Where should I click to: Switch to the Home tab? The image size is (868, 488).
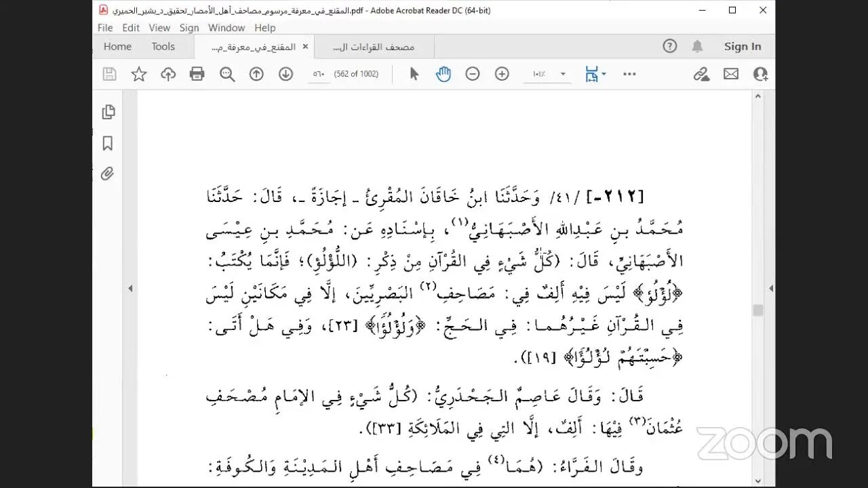(117, 46)
